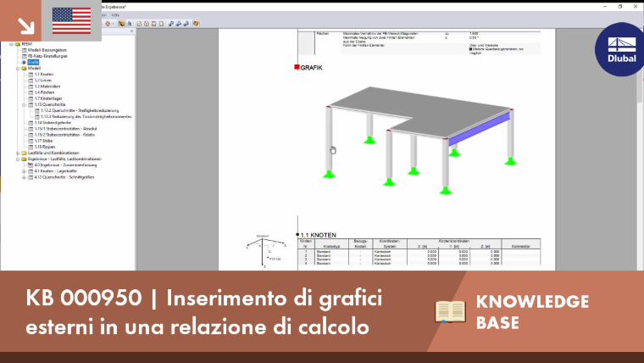Click the Modell folder icon in tree
The image size is (644, 363).
[24, 68]
